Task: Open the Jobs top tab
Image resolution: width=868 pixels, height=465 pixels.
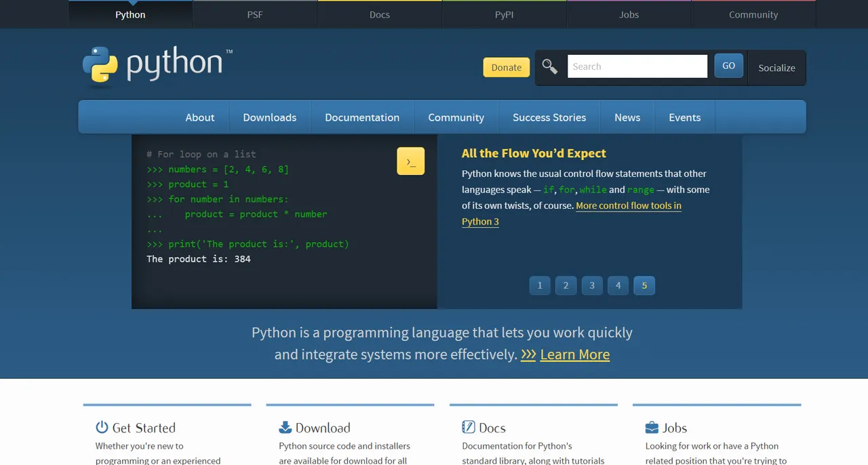Action: click(629, 14)
